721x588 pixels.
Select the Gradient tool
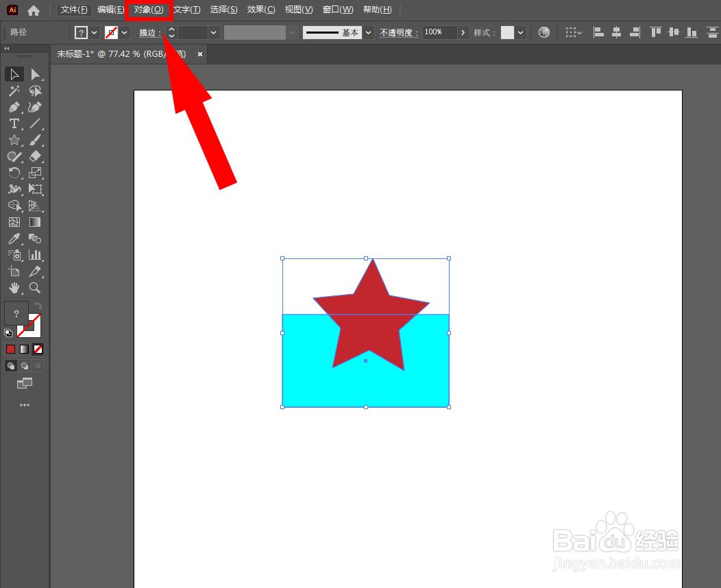click(35, 222)
